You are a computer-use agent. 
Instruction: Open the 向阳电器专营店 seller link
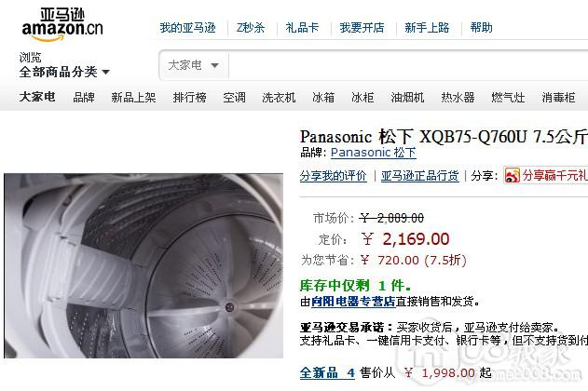click(x=353, y=301)
